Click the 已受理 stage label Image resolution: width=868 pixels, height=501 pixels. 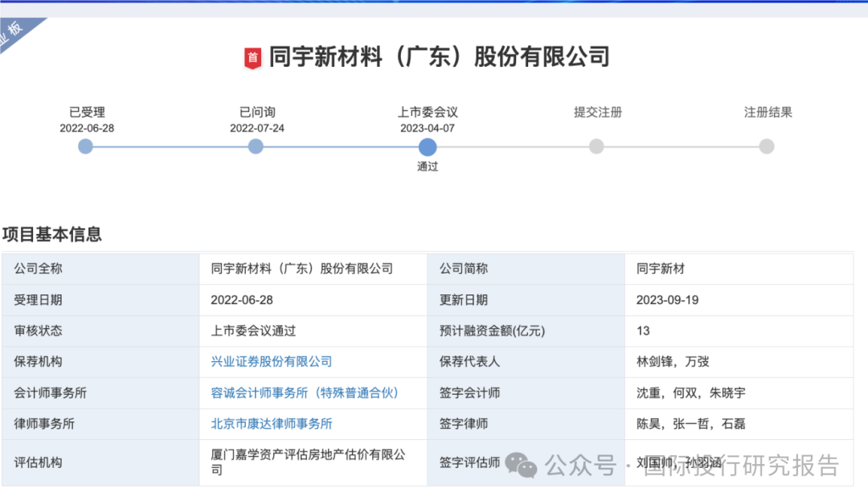pos(87,113)
